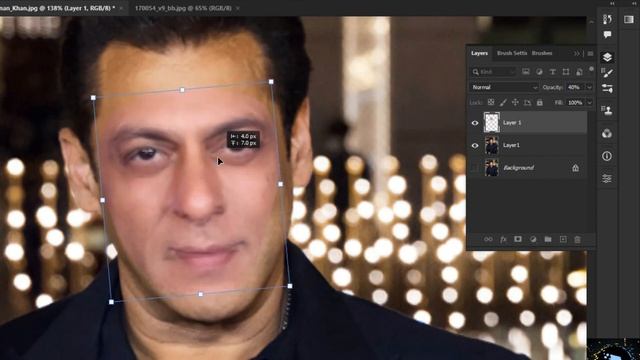Open the Fill slider dropdown arrow
640x360 pixels.
[589, 102]
